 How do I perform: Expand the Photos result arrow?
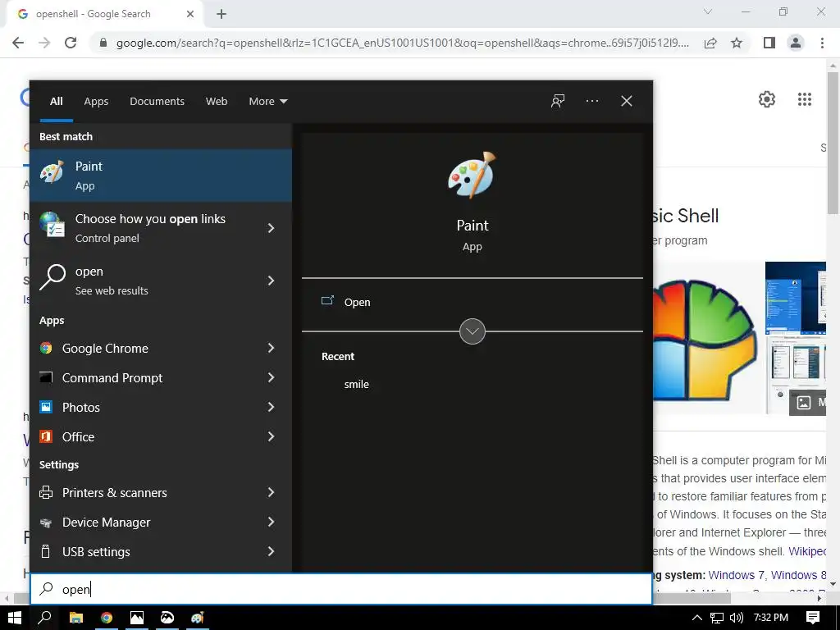(x=271, y=407)
